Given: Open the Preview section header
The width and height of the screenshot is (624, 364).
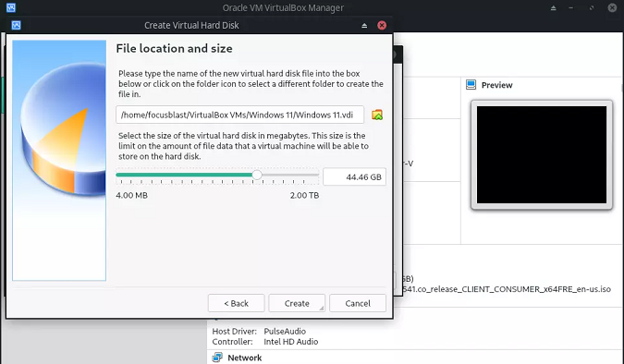Looking at the screenshot, I should (x=497, y=85).
